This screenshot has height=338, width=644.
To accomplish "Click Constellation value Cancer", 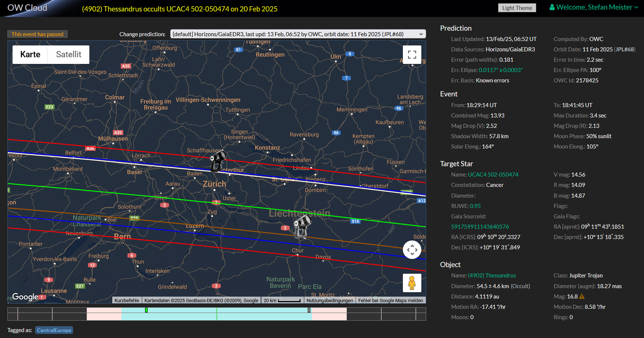I will click(x=495, y=185).
